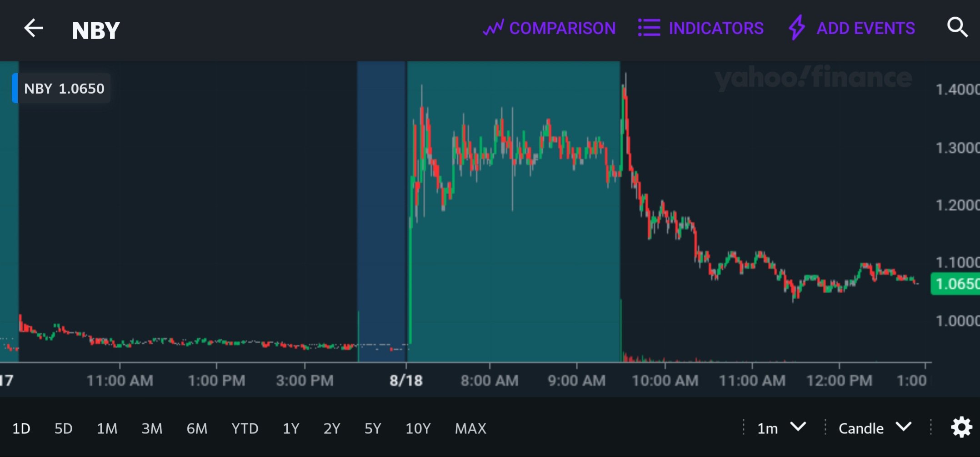Click the 1.2000 price axis label

click(958, 205)
